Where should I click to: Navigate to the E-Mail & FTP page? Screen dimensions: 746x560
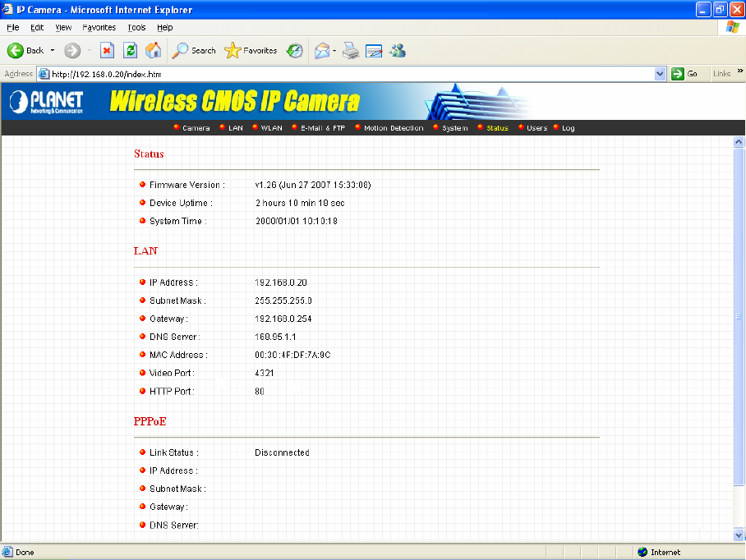[322, 128]
